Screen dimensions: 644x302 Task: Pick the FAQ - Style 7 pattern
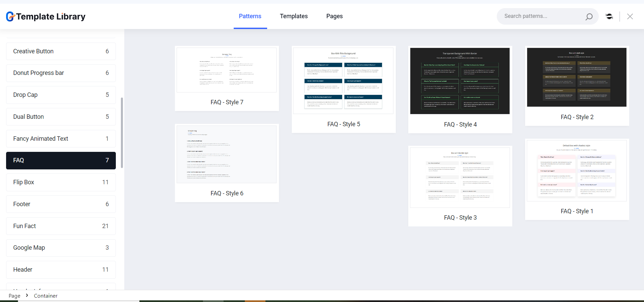pos(227,70)
